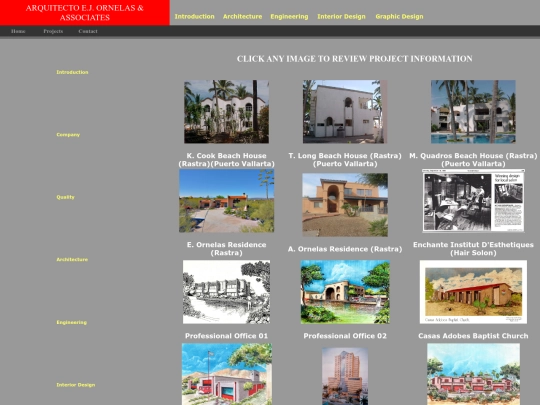The height and width of the screenshot is (405, 540).
Task: Click the 'Click any image to review' heading
Action: coord(355,59)
